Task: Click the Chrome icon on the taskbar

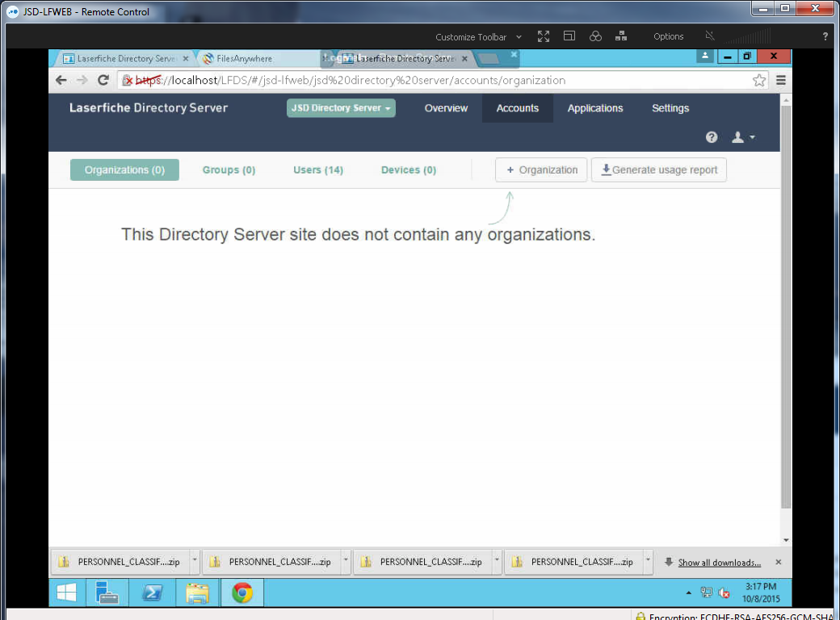Action: pos(242,593)
